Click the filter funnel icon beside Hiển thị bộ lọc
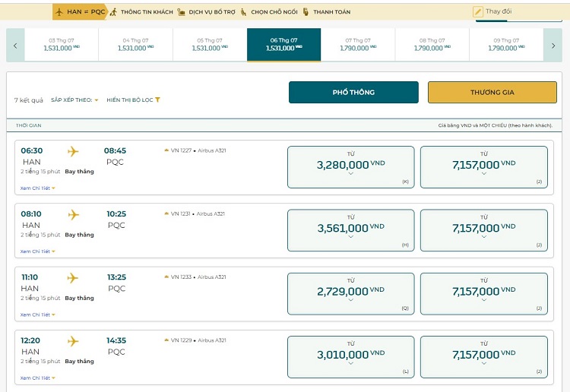This screenshot has width=570, height=392. click(157, 100)
